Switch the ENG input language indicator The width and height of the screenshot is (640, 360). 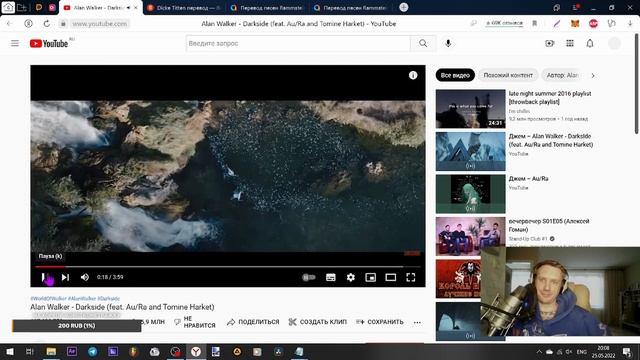582,351
